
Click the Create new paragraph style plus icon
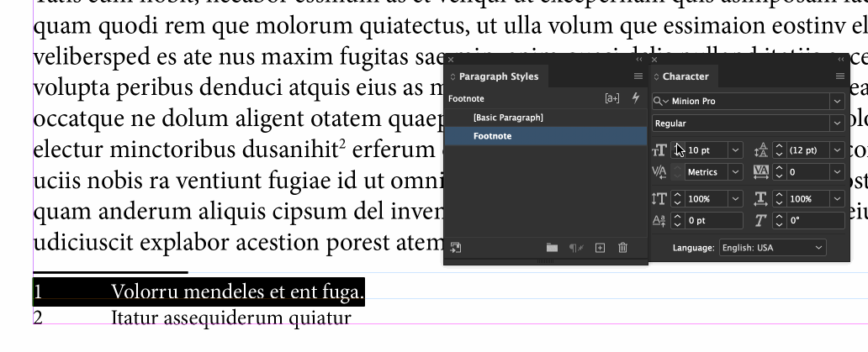pos(600,248)
